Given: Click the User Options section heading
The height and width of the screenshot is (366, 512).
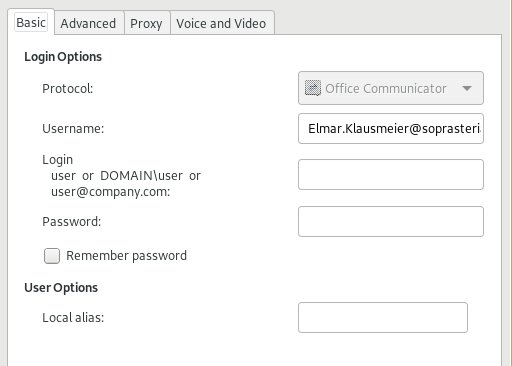Looking at the screenshot, I should (61, 288).
